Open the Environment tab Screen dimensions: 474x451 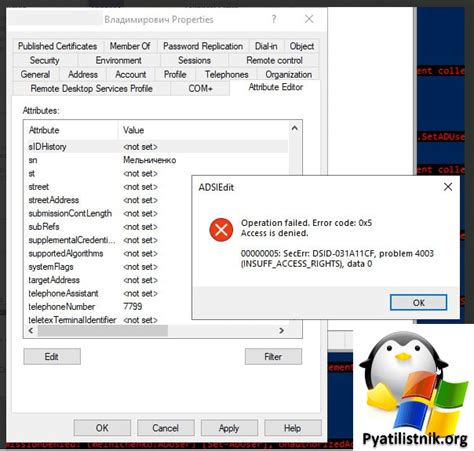118,60
